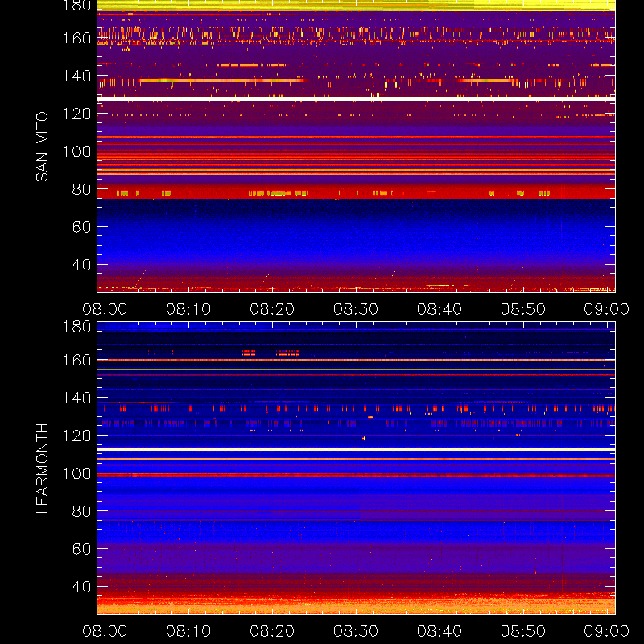Image resolution: width=644 pixels, height=644 pixels.
Task: Pick the 60 frequency label on San Vito axis
Action: pyautogui.click(x=82, y=227)
